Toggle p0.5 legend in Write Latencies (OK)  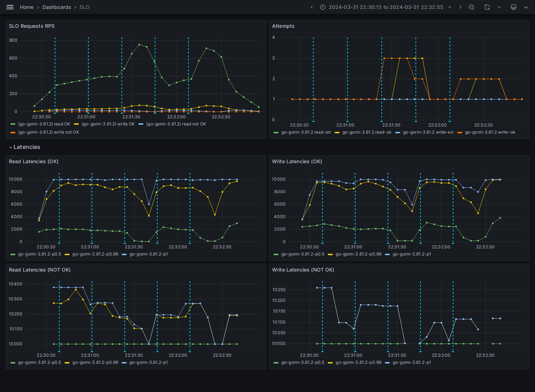tap(303, 254)
